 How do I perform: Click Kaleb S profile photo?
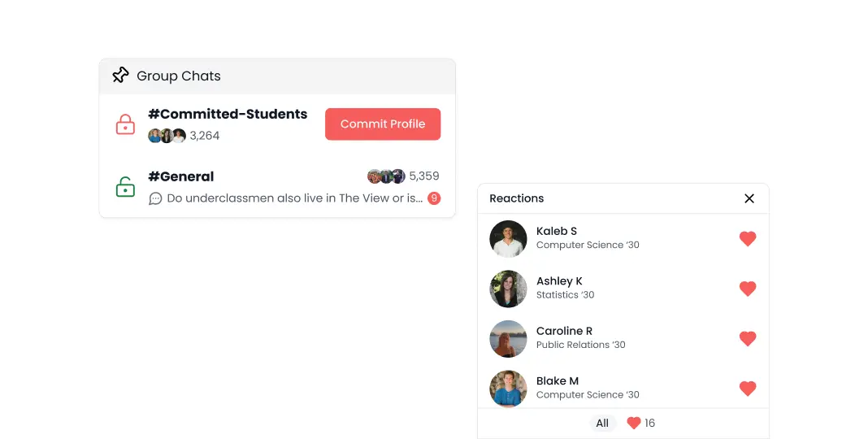pos(508,239)
